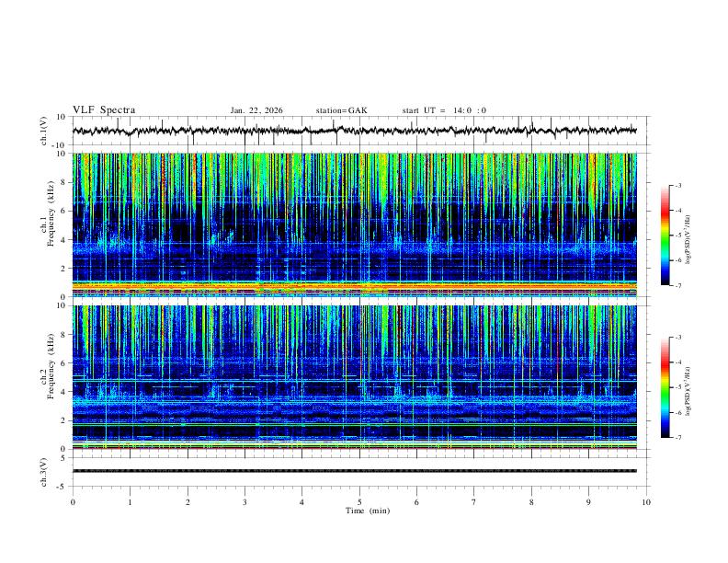The height and width of the screenshot is (563, 728).
Task: Click the time axis tick label "10"
Action: (646, 502)
